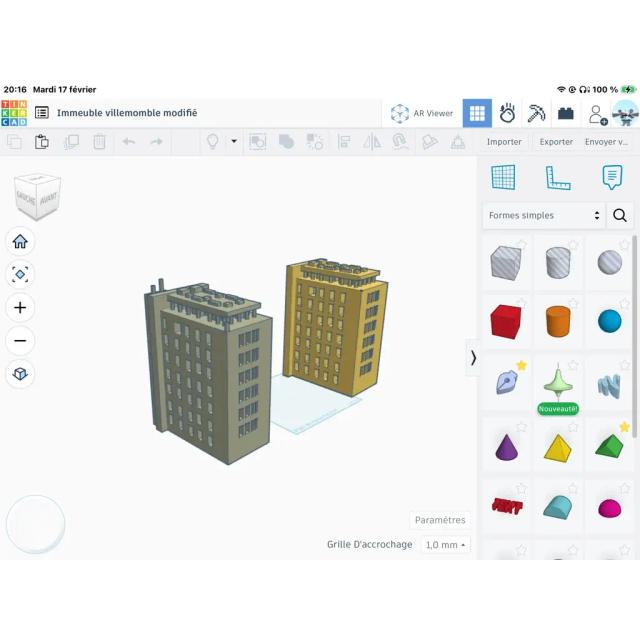Screen dimensions: 640x640
Task: Open the Tinkercad logo home
Action: 14,113
